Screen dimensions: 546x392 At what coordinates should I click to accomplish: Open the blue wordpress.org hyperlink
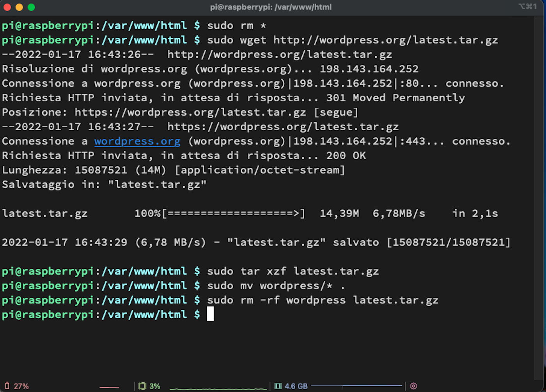tap(137, 141)
